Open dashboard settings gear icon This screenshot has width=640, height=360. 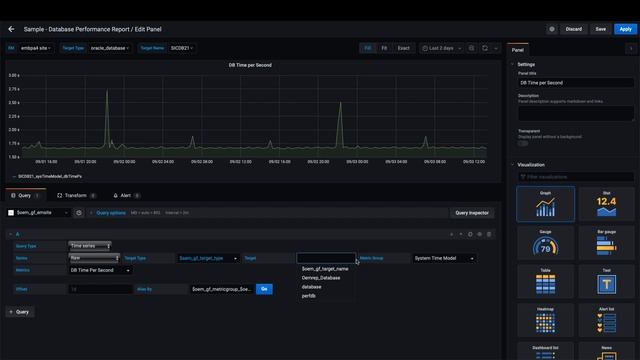552,29
